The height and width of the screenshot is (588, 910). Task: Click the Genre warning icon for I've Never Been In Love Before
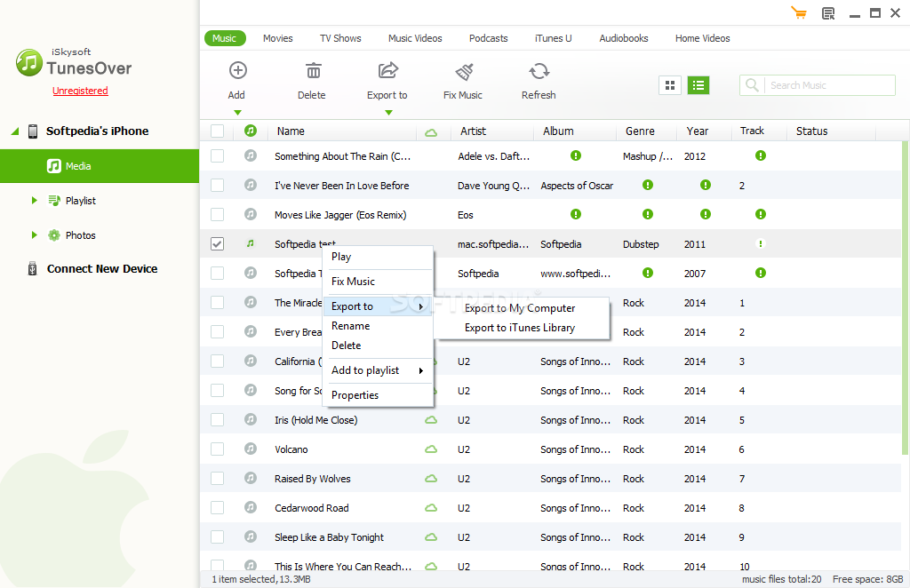click(x=648, y=185)
